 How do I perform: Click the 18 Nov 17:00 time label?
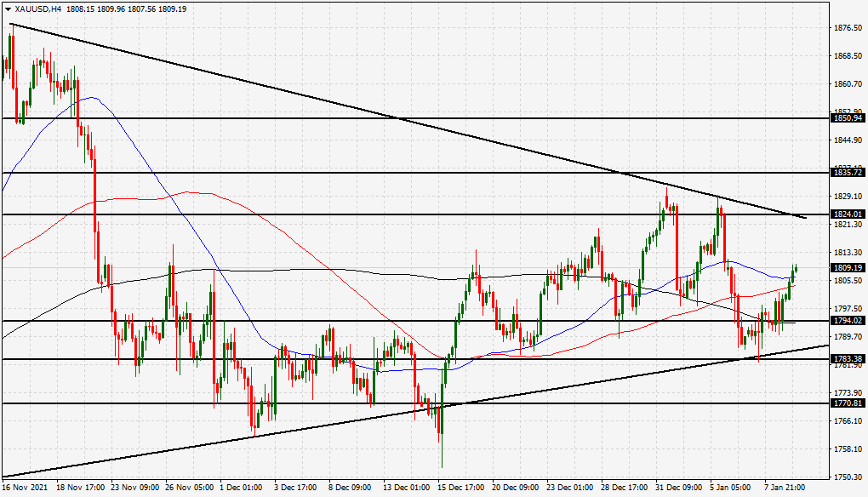(81, 488)
